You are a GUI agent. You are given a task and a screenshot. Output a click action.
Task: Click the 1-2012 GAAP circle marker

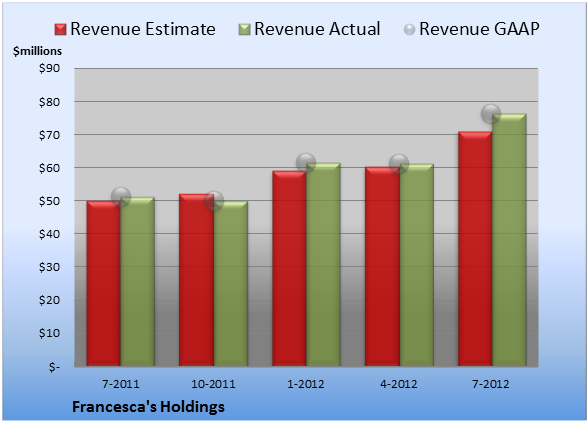(306, 162)
